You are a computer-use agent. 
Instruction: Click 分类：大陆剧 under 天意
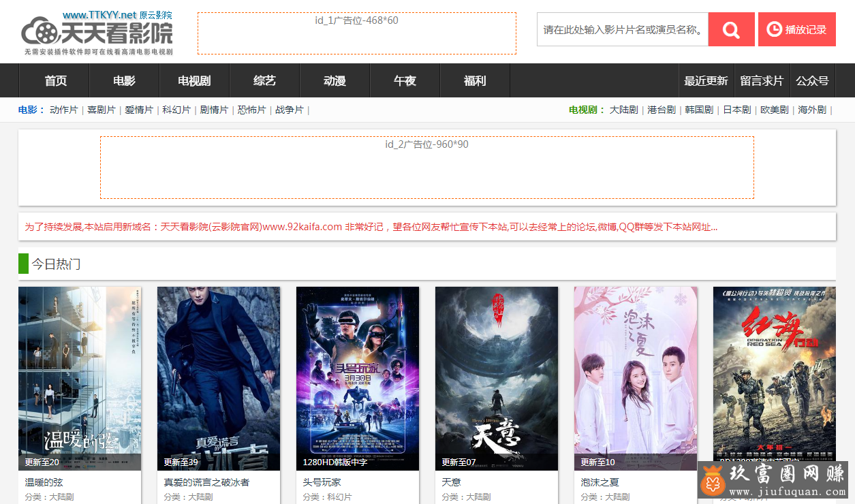click(x=466, y=497)
